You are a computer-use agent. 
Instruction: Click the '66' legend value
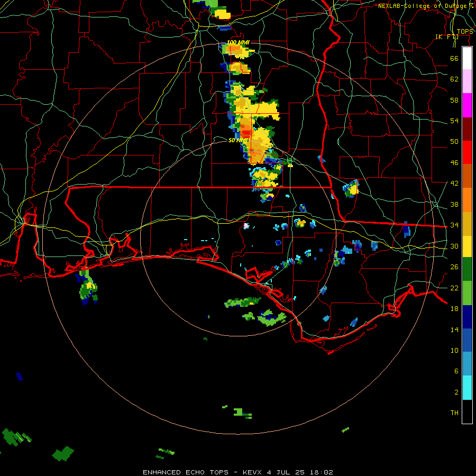pyautogui.click(x=454, y=58)
